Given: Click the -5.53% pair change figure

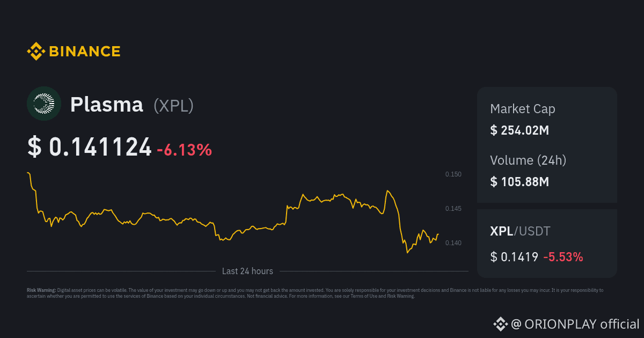Looking at the screenshot, I should tap(563, 257).
